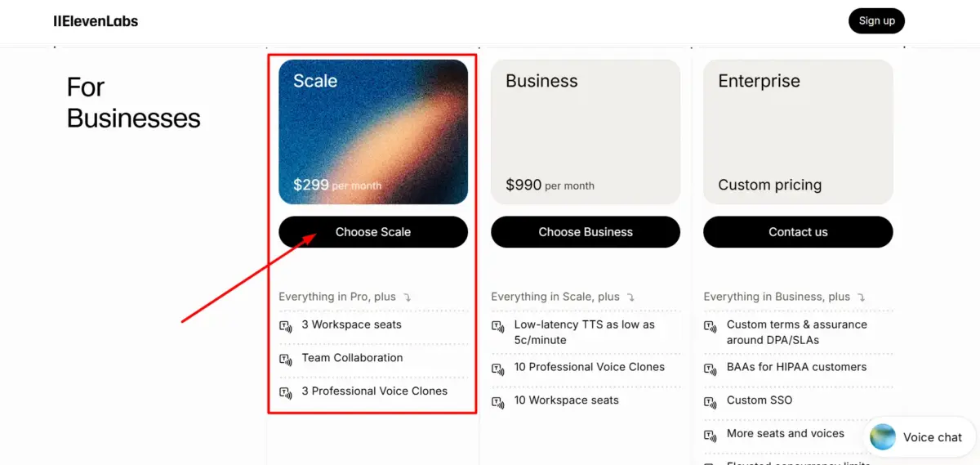Screen dimensions: 980x465
Task: Click the Contact us button
Action: (798, 232)
